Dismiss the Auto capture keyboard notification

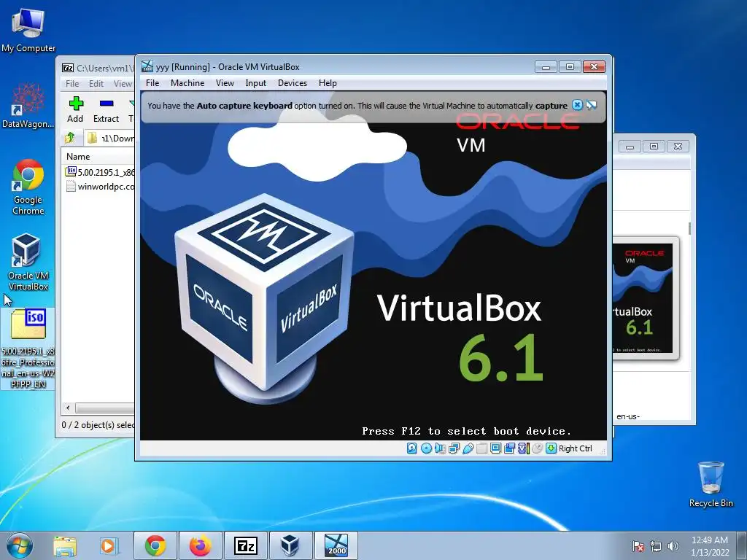[x=578, y=105]
